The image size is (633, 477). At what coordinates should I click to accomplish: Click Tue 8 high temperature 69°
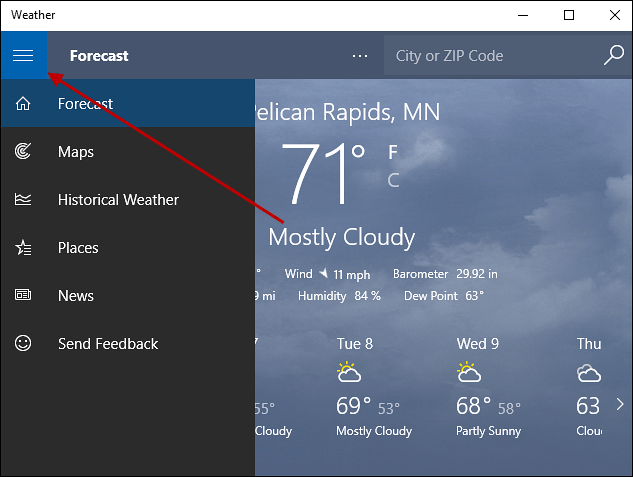point(353,406)
